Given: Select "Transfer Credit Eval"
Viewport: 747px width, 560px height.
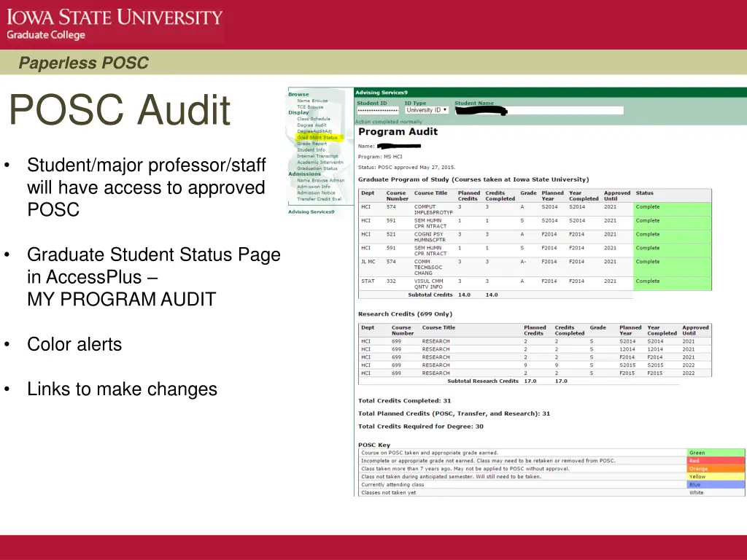Looking at the screenshot, I should (318, 198).
